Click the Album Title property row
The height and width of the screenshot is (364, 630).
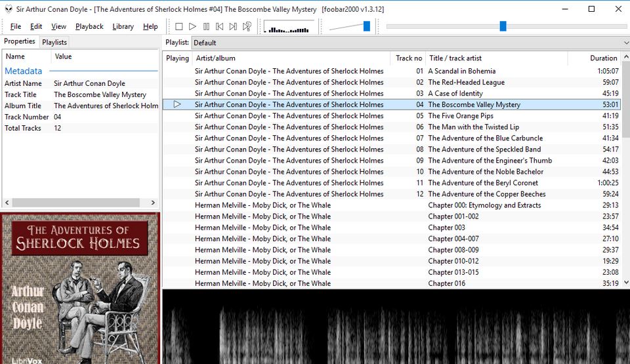pyautogui.click(x=80, y=106)
